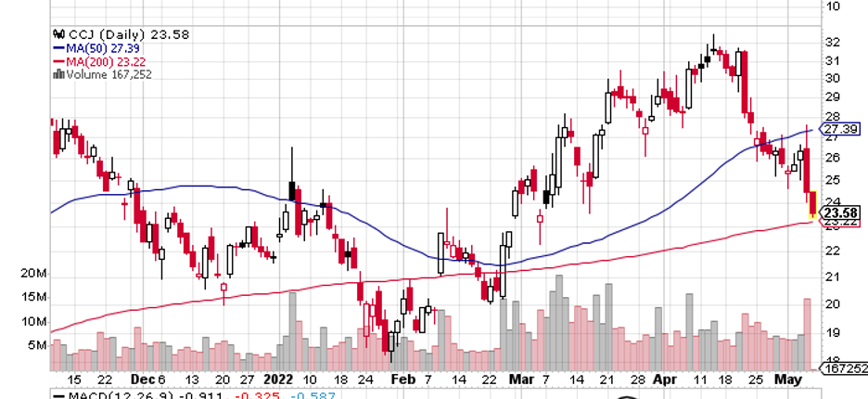Click the Mar month marker on date axis
The height and width of the screenshot is (399, 868).
point(521,380)
